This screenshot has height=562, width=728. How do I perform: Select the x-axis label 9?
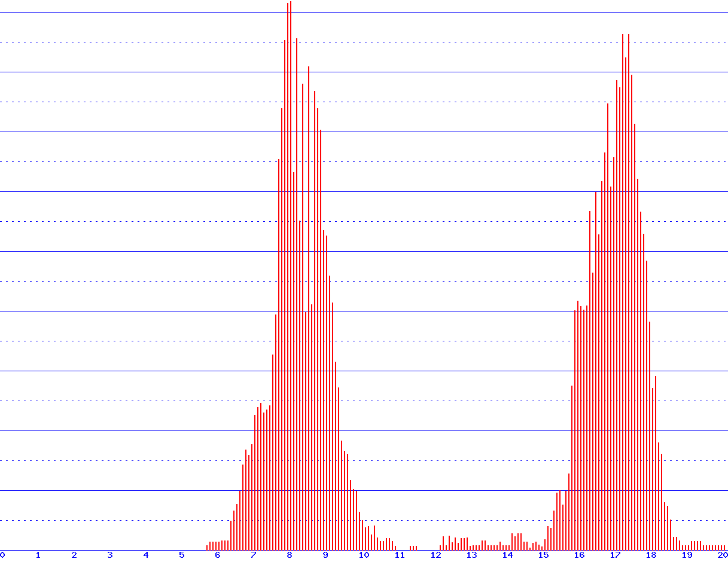[325, 555]
